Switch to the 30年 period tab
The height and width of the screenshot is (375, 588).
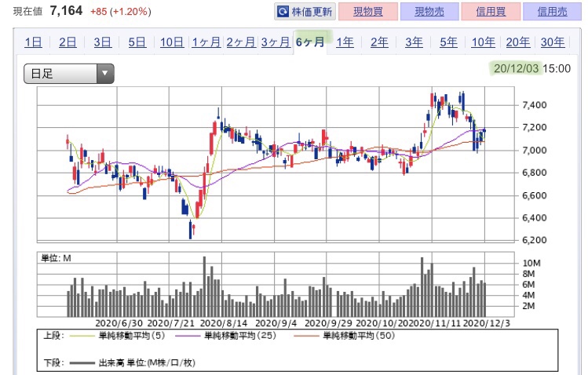point(553,42)
